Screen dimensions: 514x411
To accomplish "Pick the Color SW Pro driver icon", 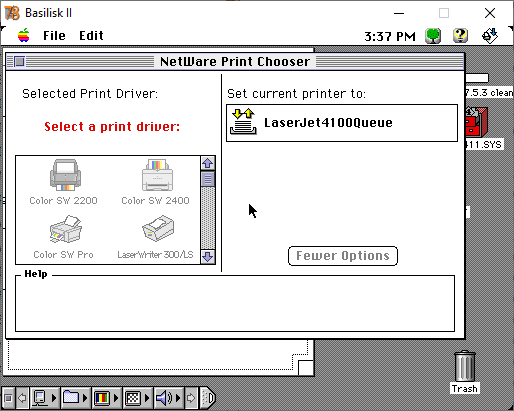I will coord(65,229).
